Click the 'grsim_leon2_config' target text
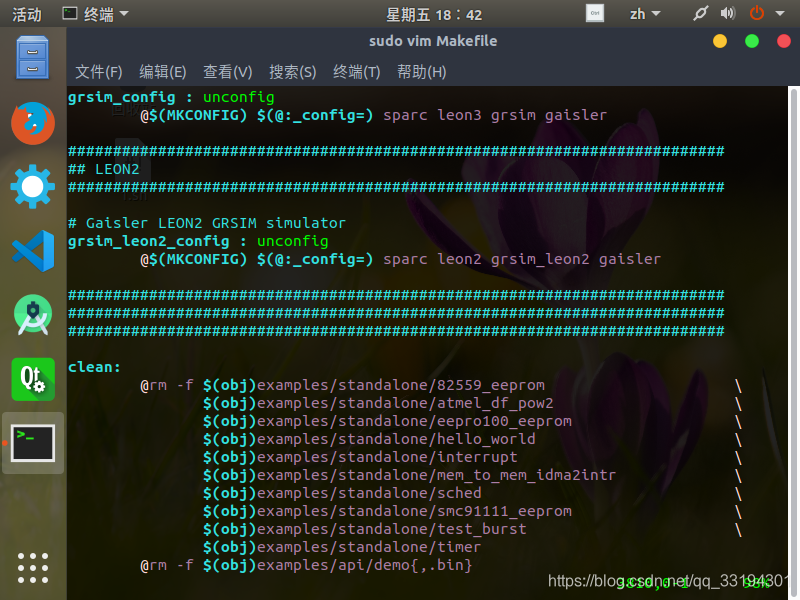800x600 pixels. coord(148,241)
